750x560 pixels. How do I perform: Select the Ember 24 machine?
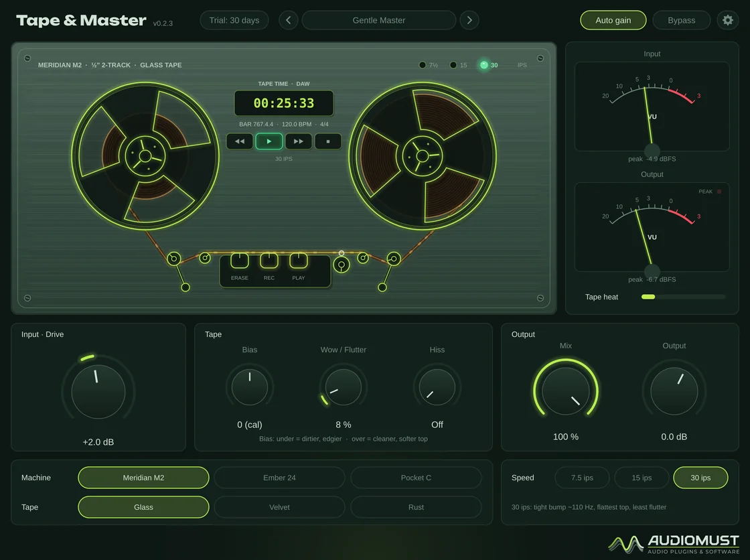click(x=279, y=478)
